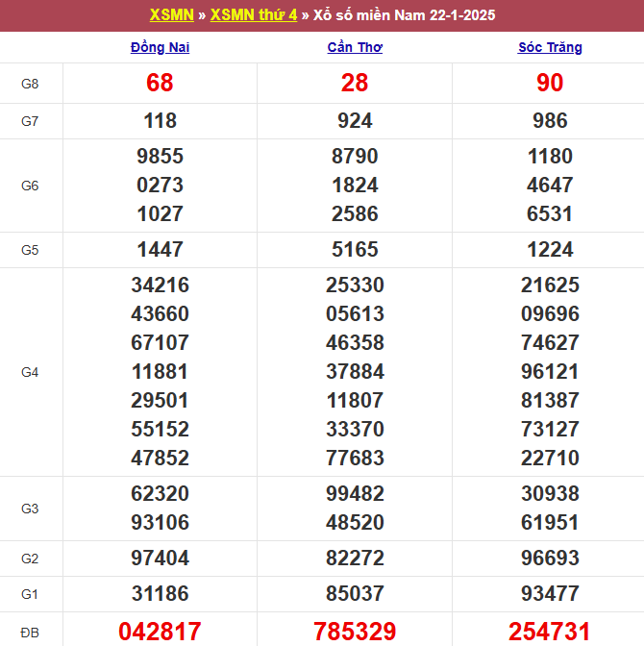Select Sóc Trăng special prize number 254731
Screen dimensions: 644x646
pyautogui.click(x=550, y=631)
